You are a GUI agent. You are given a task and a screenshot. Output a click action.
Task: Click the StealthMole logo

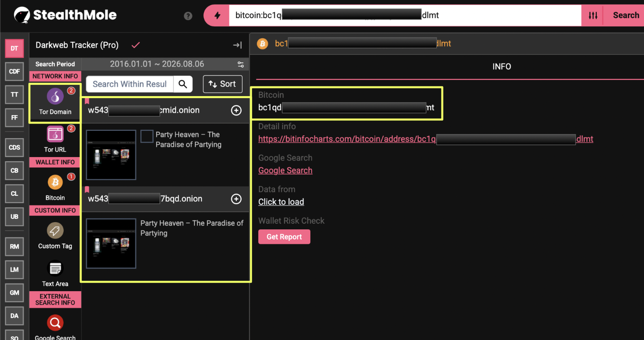pos(65,15)
